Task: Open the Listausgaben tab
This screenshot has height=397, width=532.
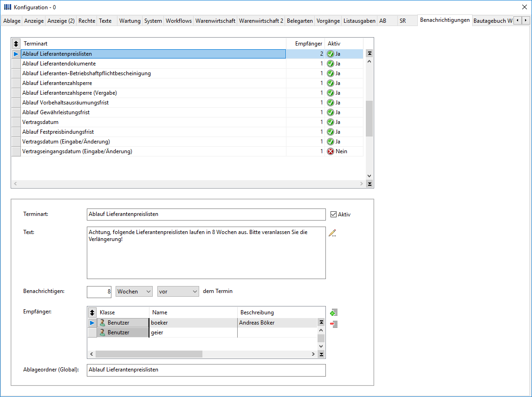Action: coord(360,21)
